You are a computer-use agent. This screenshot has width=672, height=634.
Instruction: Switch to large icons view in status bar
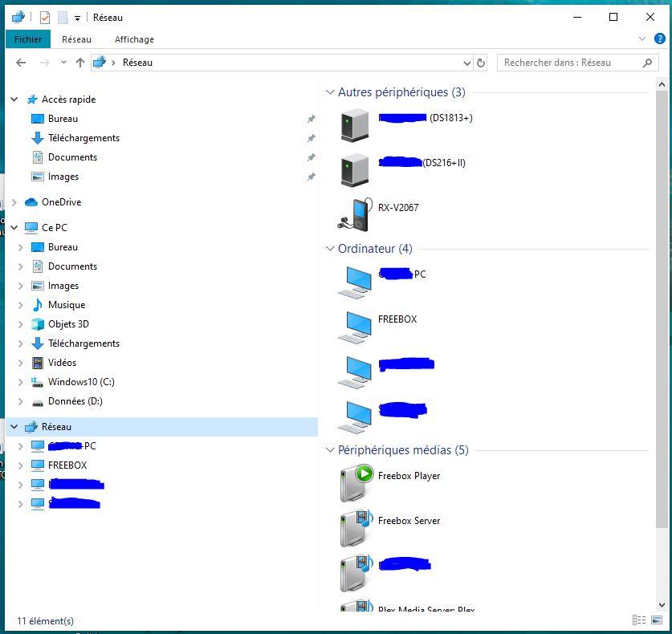(657, 620)
